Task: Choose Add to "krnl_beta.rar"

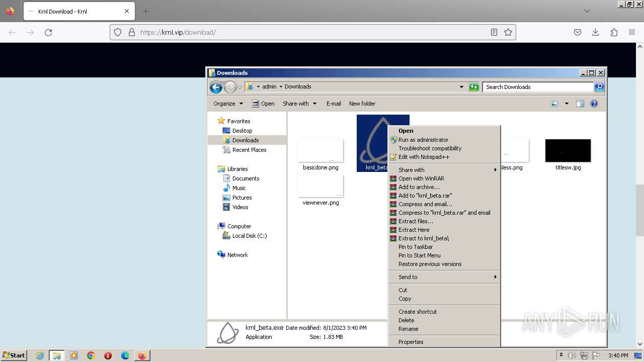Action: click(x=445, y=196)
